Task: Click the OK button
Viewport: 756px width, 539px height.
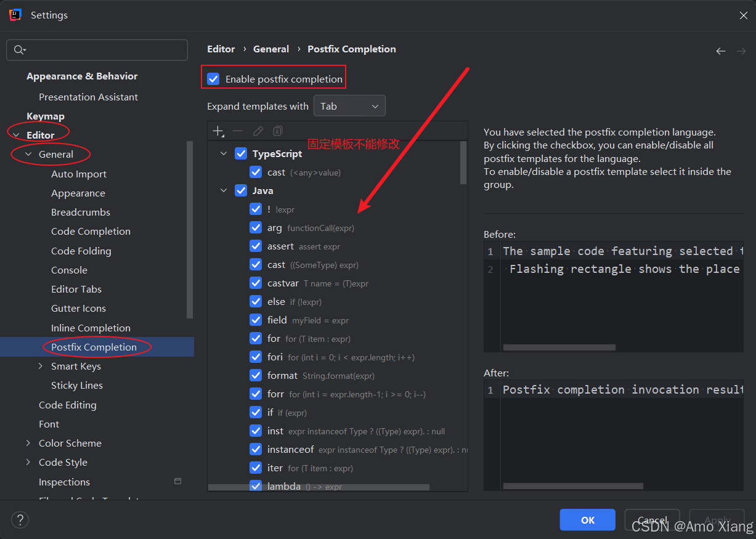Action: [587, 520]
